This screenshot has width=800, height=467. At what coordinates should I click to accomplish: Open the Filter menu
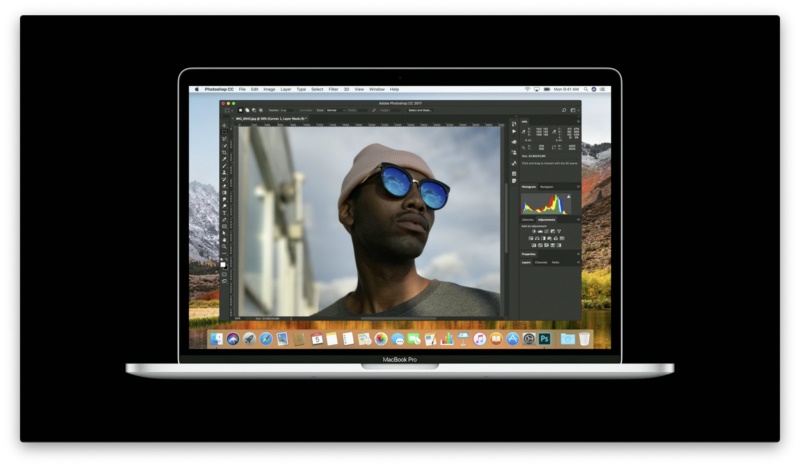click(333, 89)
